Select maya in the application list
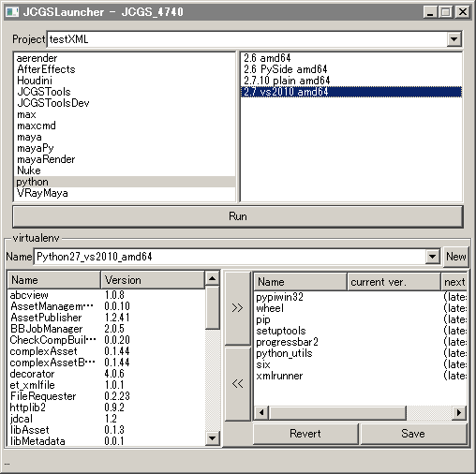Viewport: 476px width, 474px height. pyautogui.click(x=125, y=137)
